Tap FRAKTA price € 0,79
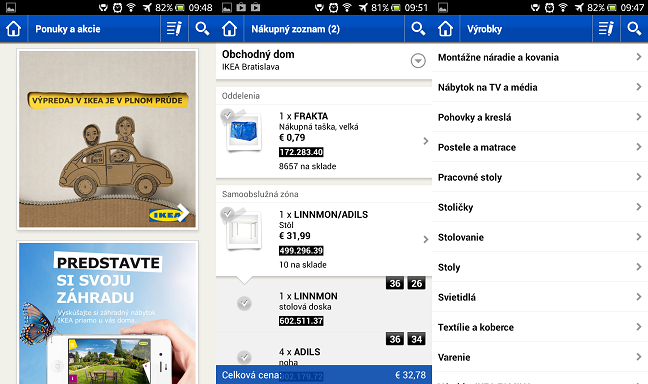Image resolution: width=648 pixels, height=384 pixels. pyautogui.click(x=292, y=138)
